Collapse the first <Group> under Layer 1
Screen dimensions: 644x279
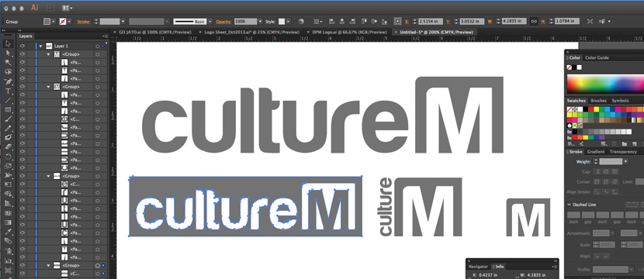[48, 54]
